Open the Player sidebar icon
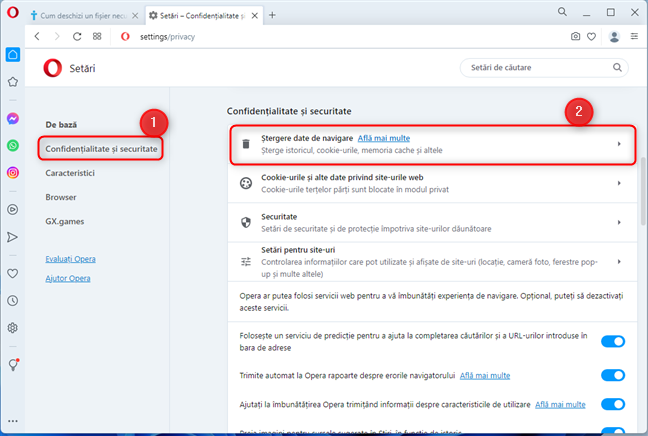 coord(13,210)
